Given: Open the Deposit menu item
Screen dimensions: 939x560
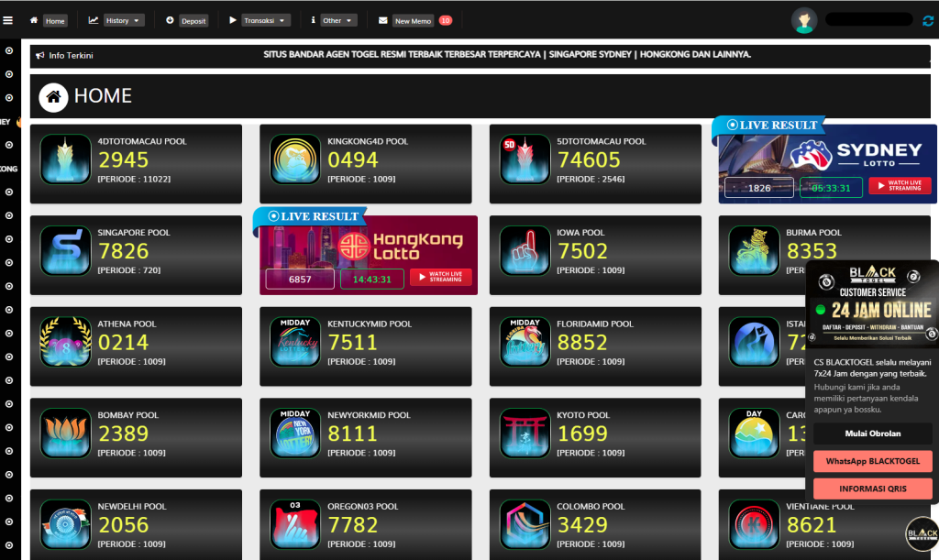Looking at the screenshot, I should tap(193, 21).
